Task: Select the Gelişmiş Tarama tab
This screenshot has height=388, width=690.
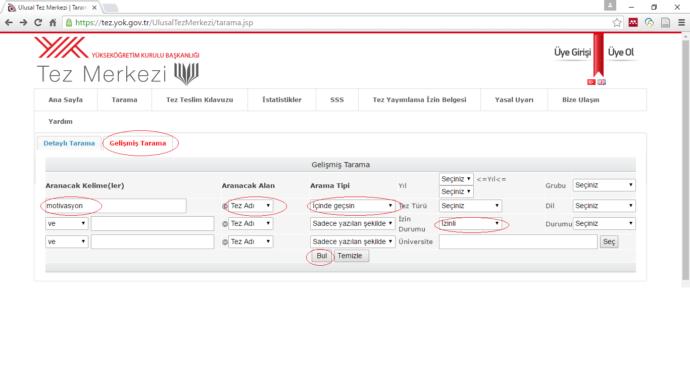Action: click(x=138, y=143)
